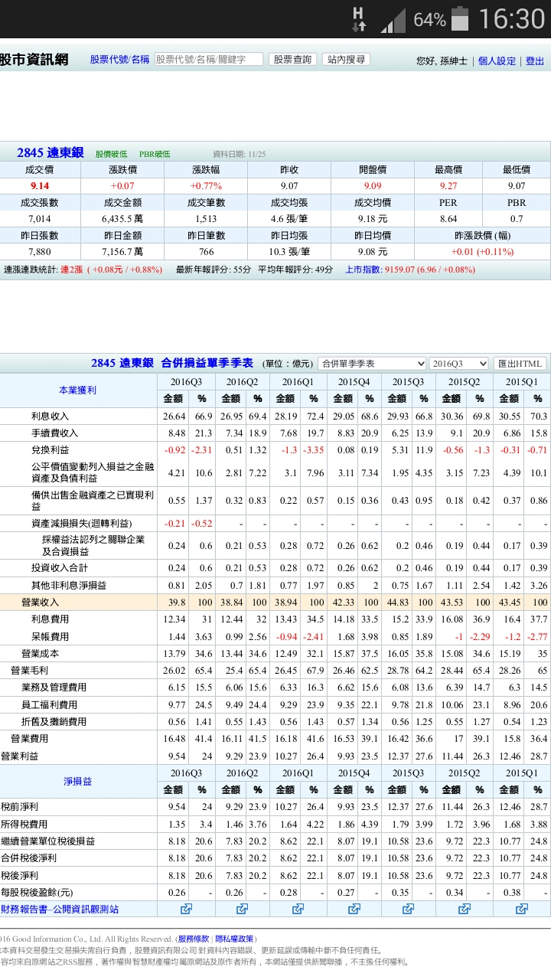
Task: Focus the stock code/name search field
Action: 208,60
